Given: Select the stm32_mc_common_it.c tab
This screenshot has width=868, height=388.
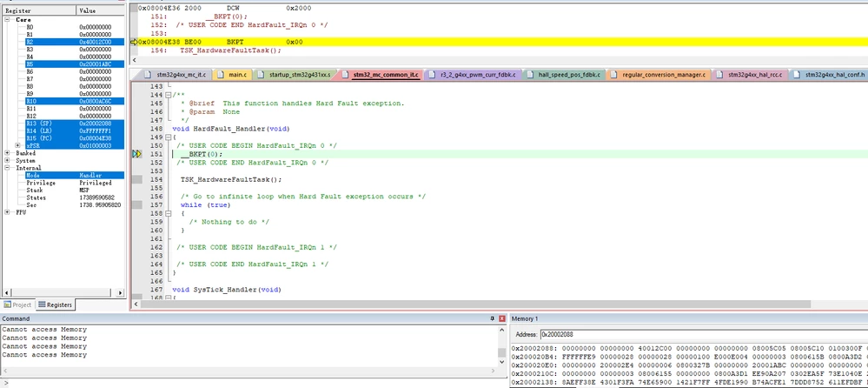Looking at the screenshot, I should click(381, 74).
